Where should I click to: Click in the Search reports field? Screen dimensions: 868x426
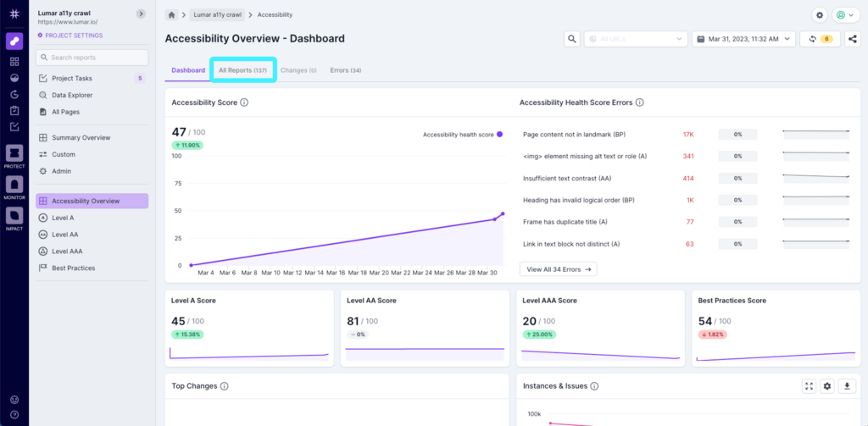click(92, 58)
